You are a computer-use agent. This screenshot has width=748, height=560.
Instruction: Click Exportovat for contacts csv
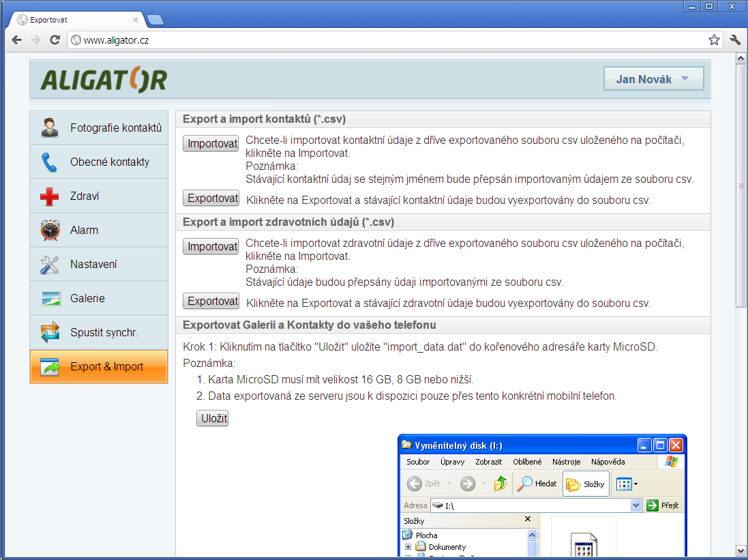coord(211,198)
